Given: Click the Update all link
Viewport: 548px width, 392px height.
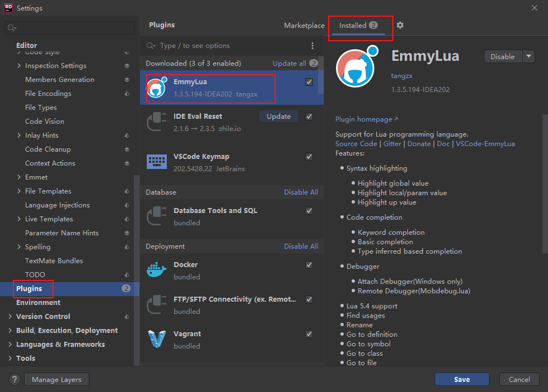Looking at the screenshot, I should [x=290, y=64].
